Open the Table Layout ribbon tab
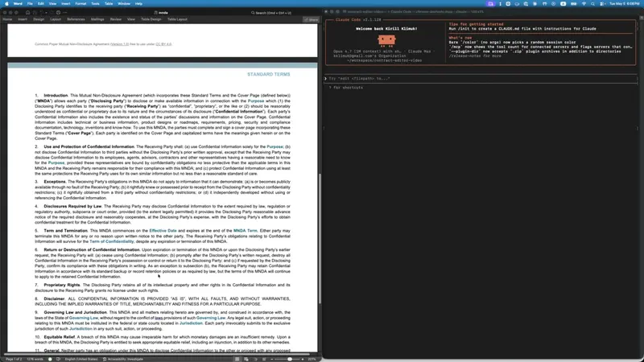 (177, 19)
